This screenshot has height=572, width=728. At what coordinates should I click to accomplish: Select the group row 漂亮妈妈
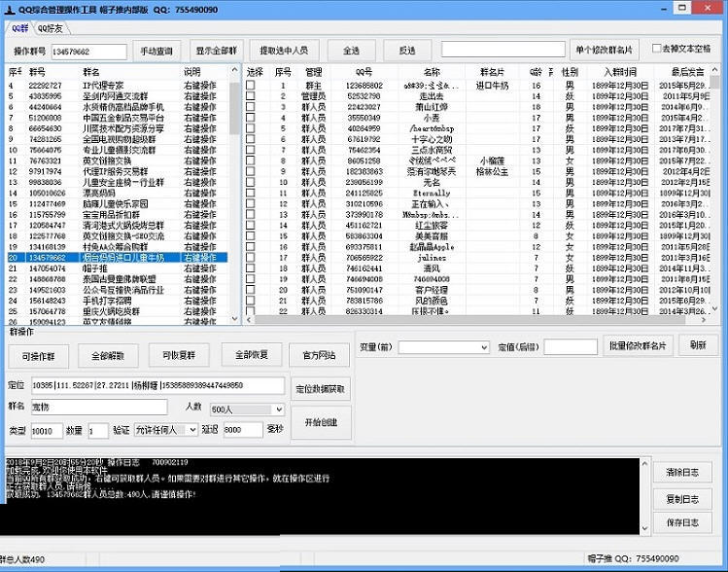click(x=118, y=193)
